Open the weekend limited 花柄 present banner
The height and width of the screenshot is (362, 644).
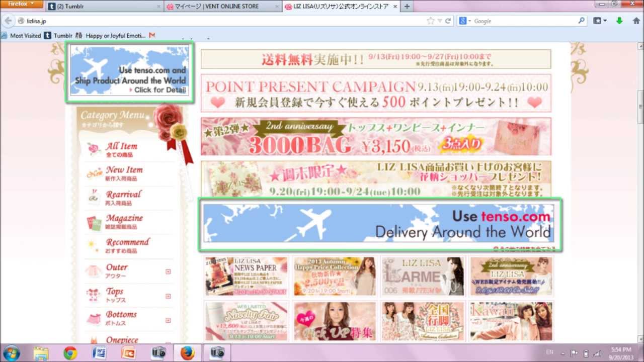(x=376, y=179)
